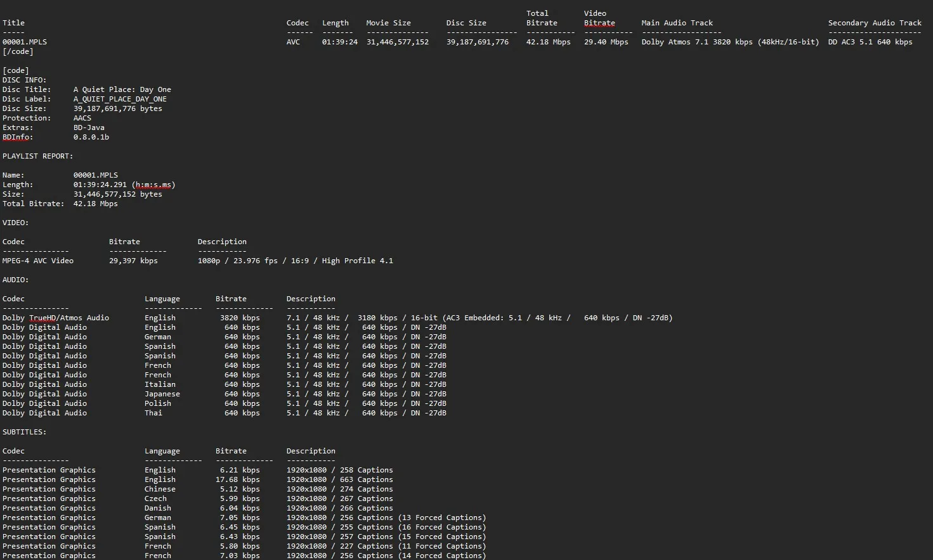Click the SUBTITLES section heading

click(24, 432)
